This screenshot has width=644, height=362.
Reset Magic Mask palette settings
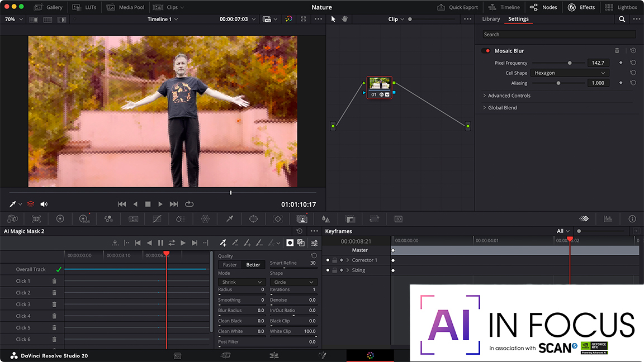coord(300,231)
